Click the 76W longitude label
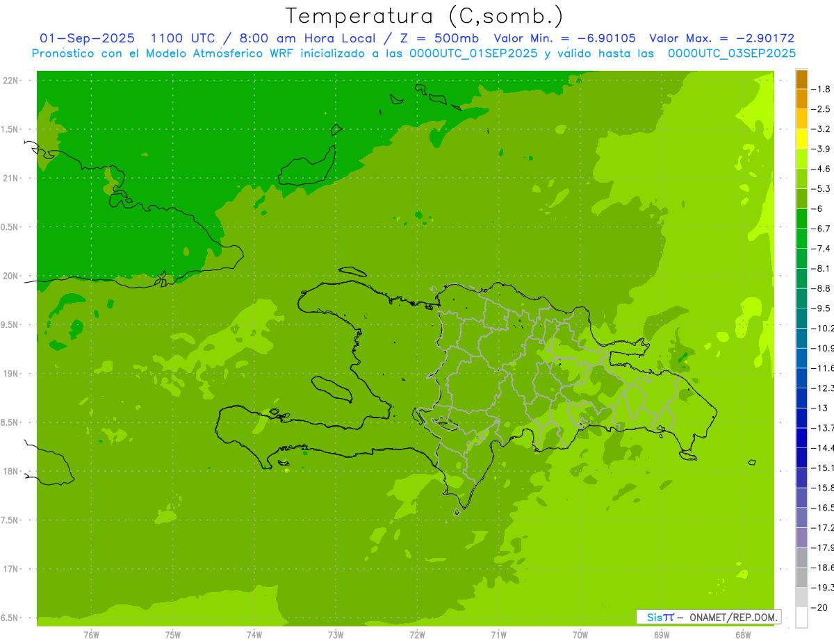The image size is (834, 644). click(x=91, y=634)
